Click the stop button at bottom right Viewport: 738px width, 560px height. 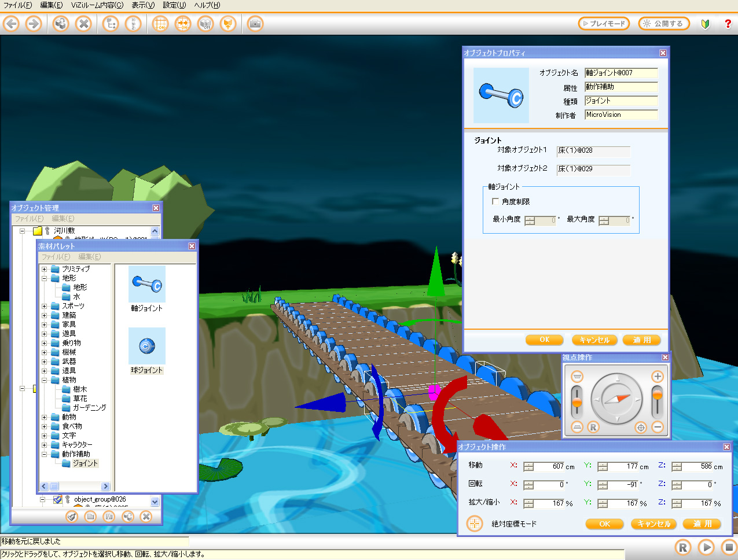click(729, 547)
